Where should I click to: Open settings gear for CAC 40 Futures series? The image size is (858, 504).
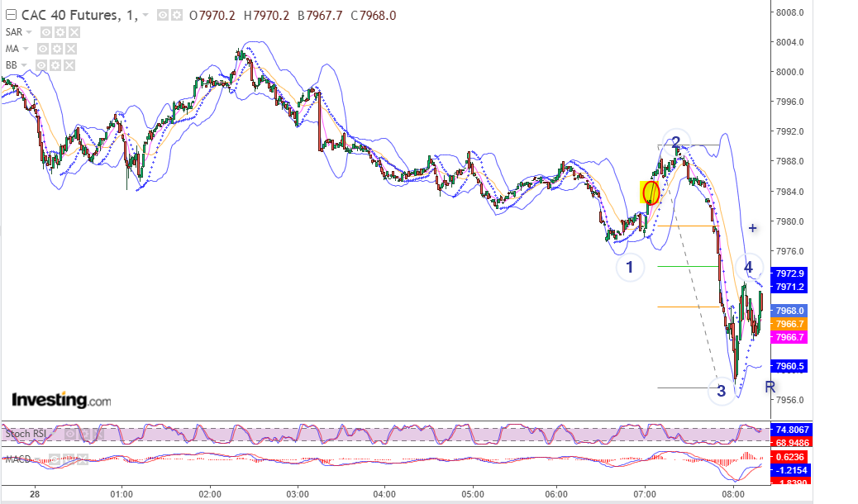pos(176,16)
